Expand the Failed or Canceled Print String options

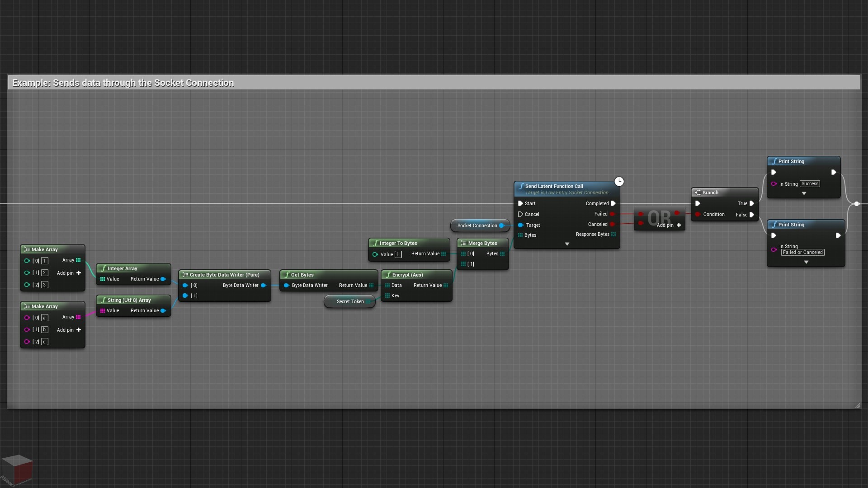(806, 262)
